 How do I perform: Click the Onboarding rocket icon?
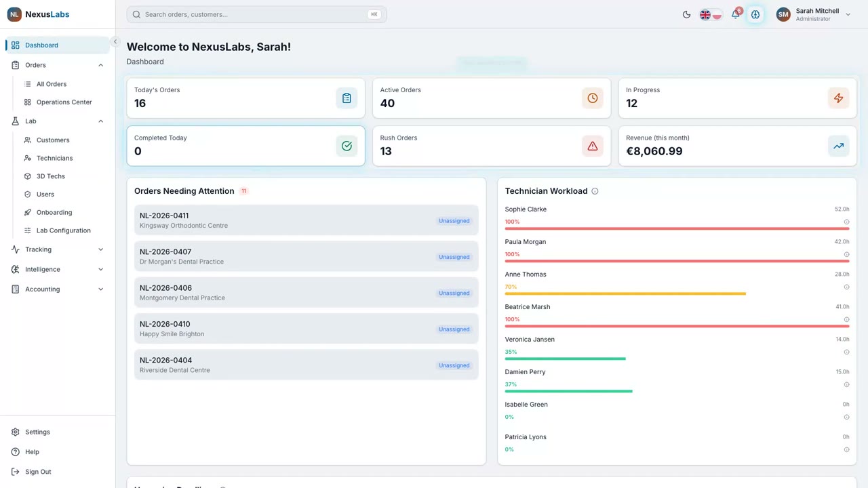point(28,213)
